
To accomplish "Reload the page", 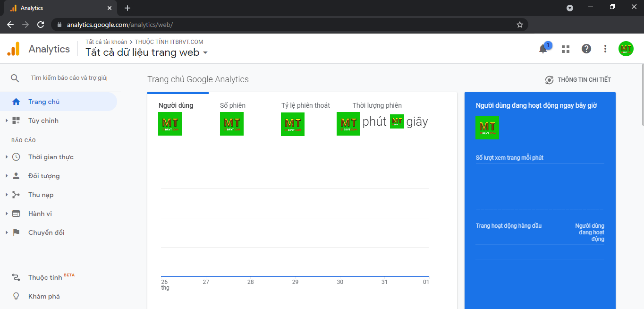I will [41, 25].
